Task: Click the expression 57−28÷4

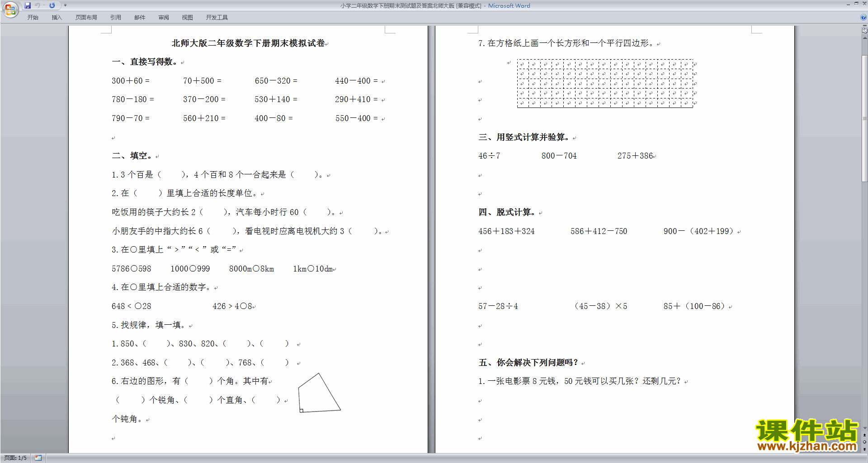Action: pyautogui.click(x=498, y=306)
